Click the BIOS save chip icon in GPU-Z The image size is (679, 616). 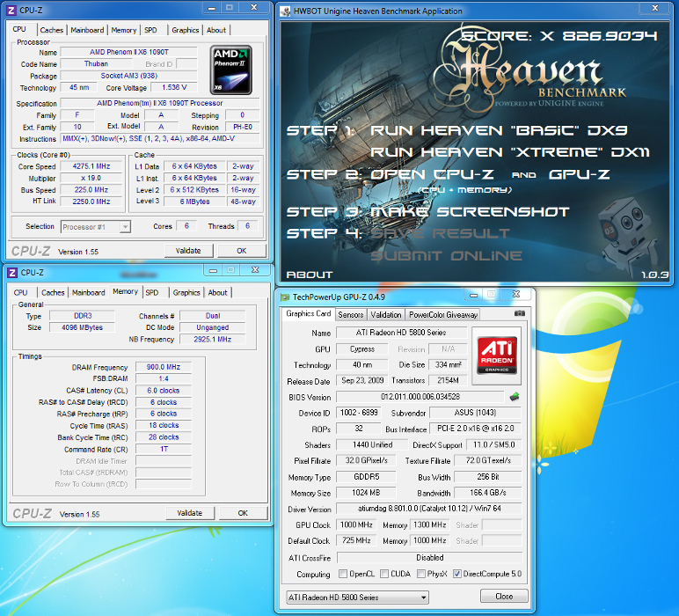tap(515, 397)
